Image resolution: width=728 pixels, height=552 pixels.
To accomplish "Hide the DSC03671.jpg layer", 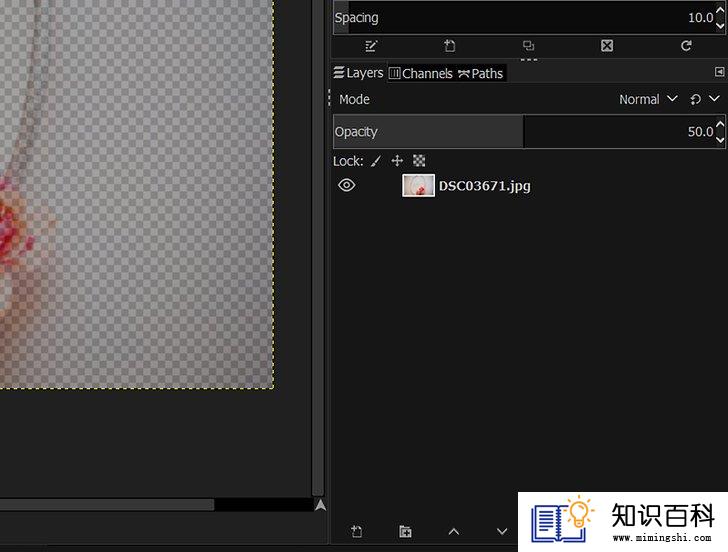I will coord(347,185).
